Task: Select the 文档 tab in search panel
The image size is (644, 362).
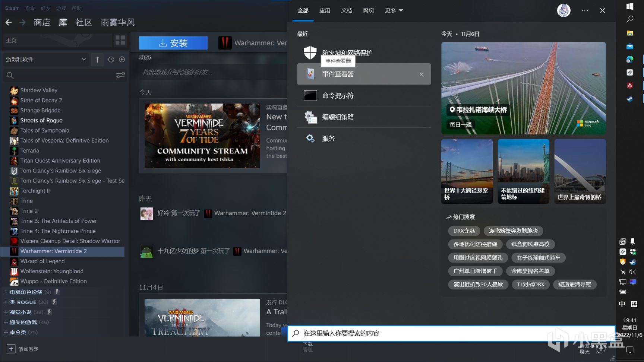Action: (x=347, y=10)
